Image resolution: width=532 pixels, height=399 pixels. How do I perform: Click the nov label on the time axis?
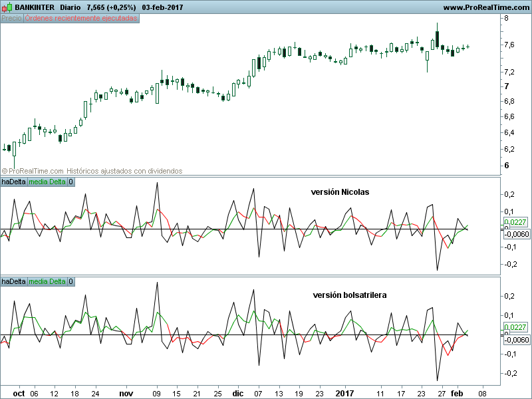[x=126, y=394]
